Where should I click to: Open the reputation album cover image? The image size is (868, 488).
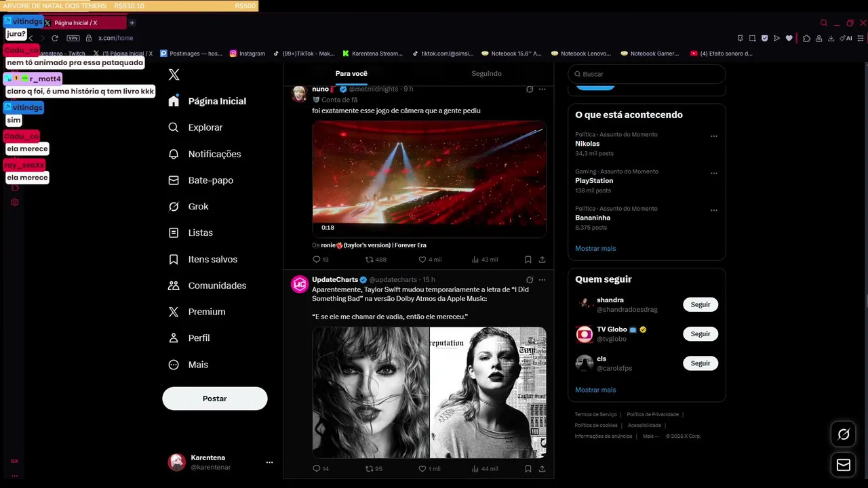(x=488, y=392)
